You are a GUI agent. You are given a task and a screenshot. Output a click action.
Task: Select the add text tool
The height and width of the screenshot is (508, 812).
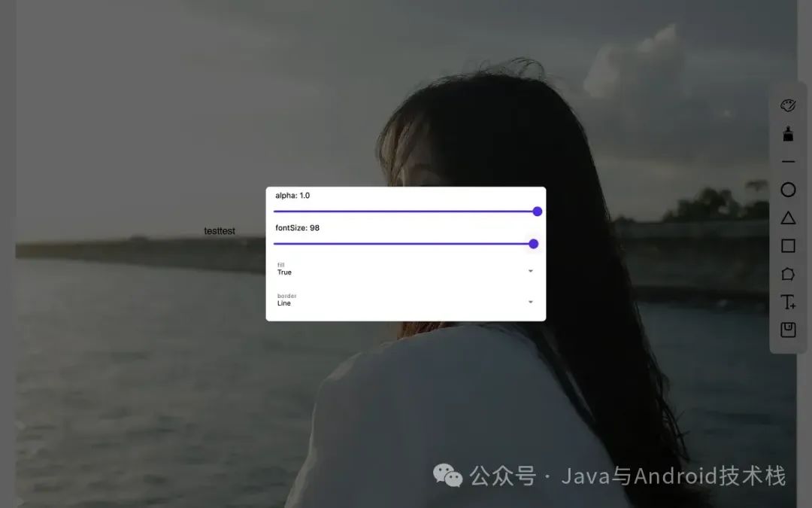[x=788, y=302]
